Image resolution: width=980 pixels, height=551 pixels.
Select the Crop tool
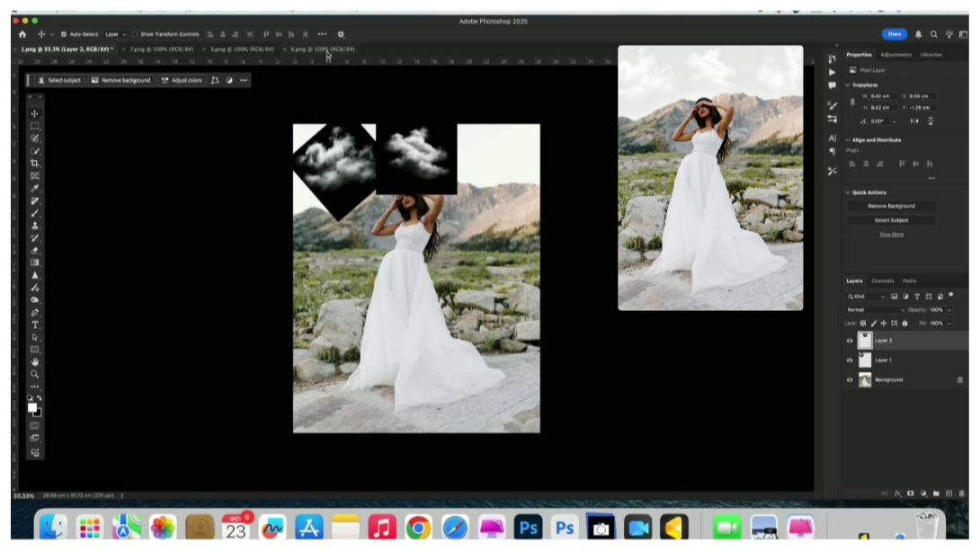(35, 164)
